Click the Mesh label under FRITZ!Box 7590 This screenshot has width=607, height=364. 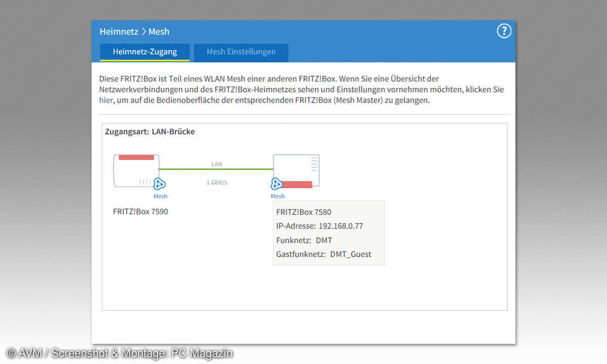tap(160, 196)
